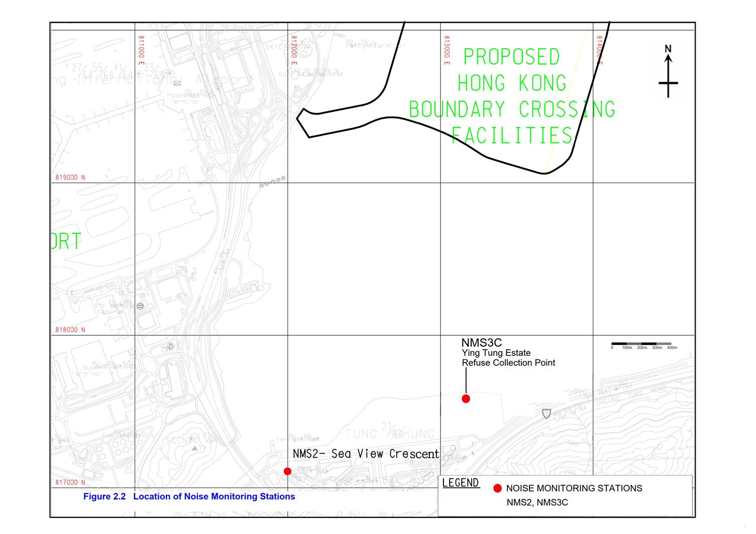756x534 pixels.
Task: Click the 'TUNG CHUNG' map label
Action: point(390,433)
